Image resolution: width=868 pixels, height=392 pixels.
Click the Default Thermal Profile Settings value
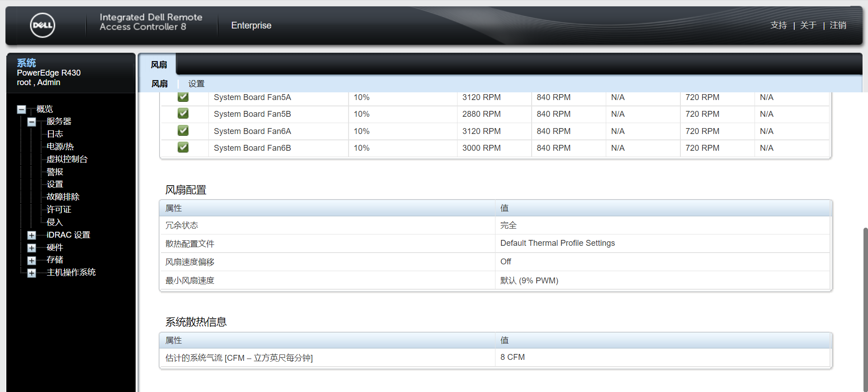click(x=557, y=243)
